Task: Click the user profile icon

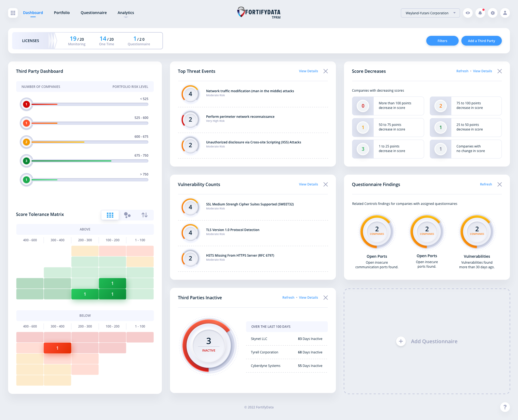Action: 505,13
